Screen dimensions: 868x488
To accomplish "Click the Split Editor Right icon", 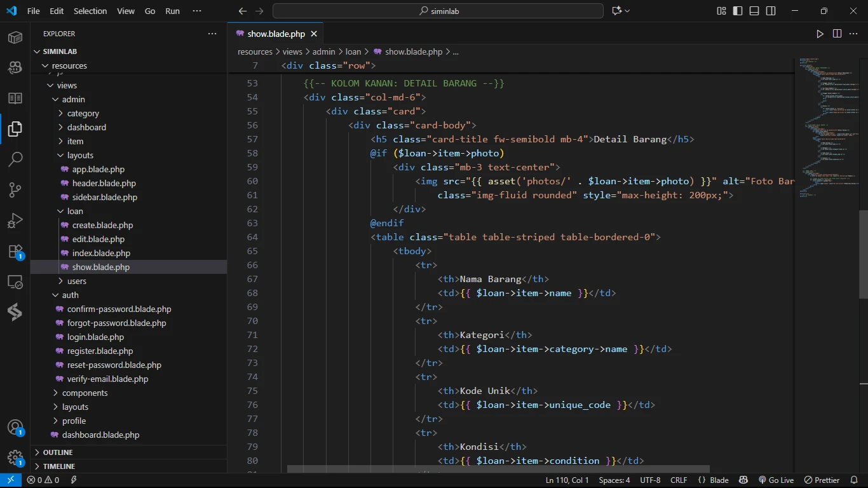I will pos(837,34).
